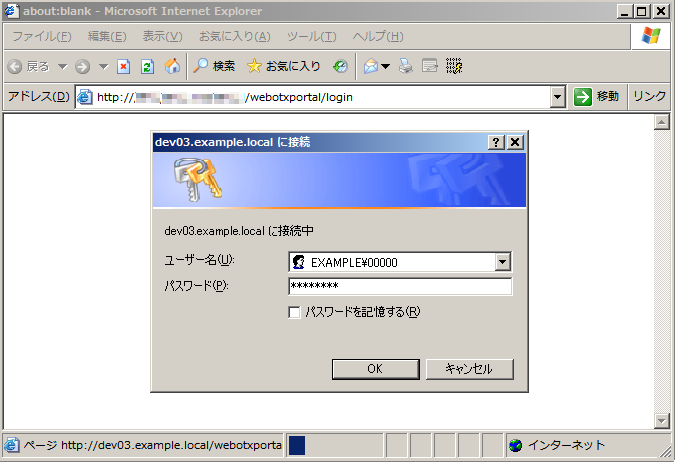The height and width of the screenshot is (462, 675).
Task: Expand the address bar dropdown list
Action: coord(557,97)
